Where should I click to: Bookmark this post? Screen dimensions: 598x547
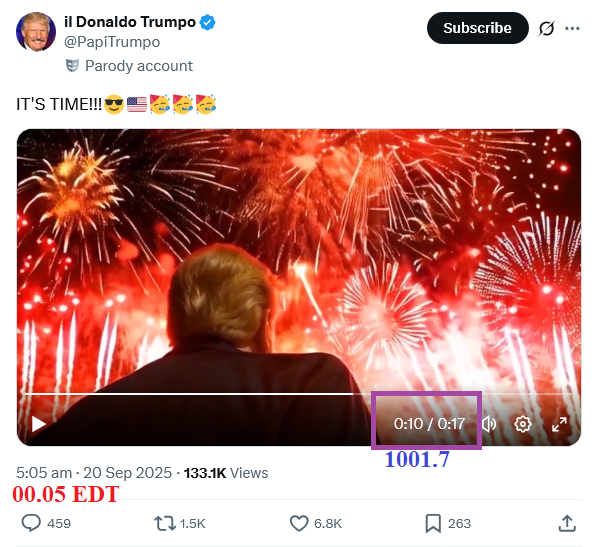pos(433,523)
